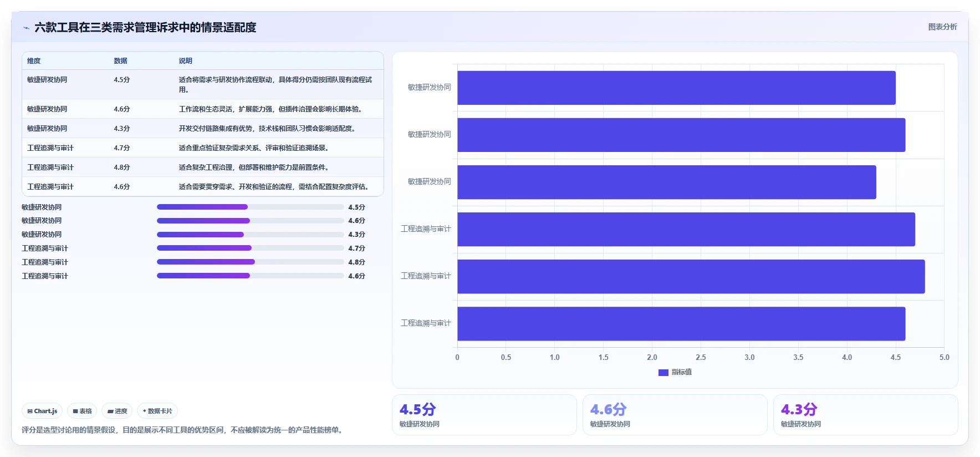Click the 4.7分 cell in the table
Viewport: 980px width, 457px height.
pyautogui.click(x=122, y=148)
